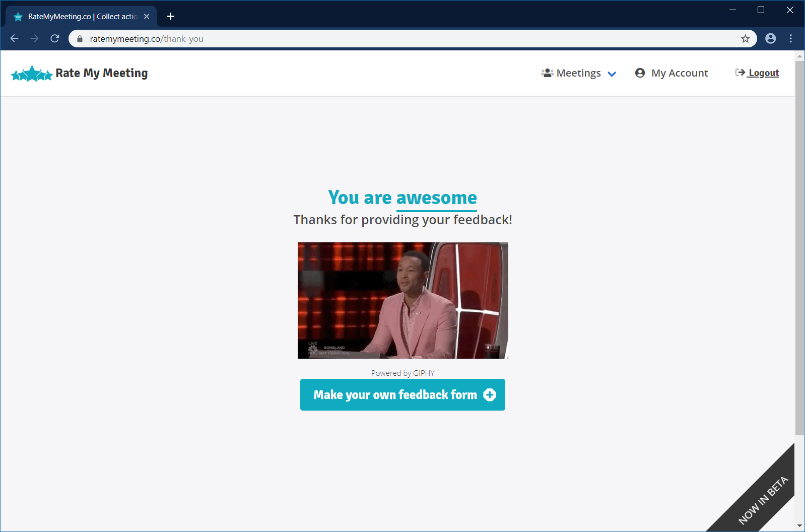The image size is (805, 532).
Task: Click the Rate My Meeting title text
Action: click(x=102, y=74)
